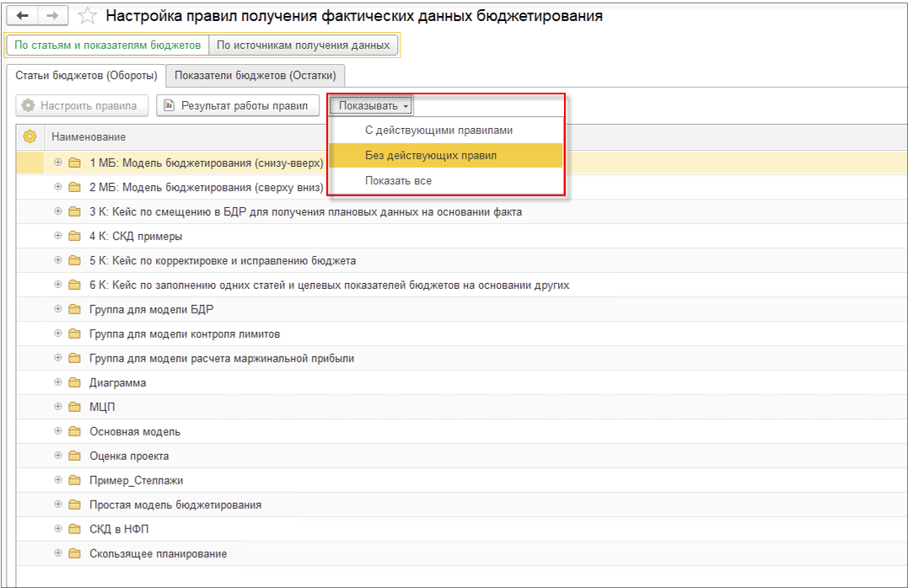The height and width of the screenshot is (588, 908).
Task: Expand the Основная модель group
Action: 58,431
